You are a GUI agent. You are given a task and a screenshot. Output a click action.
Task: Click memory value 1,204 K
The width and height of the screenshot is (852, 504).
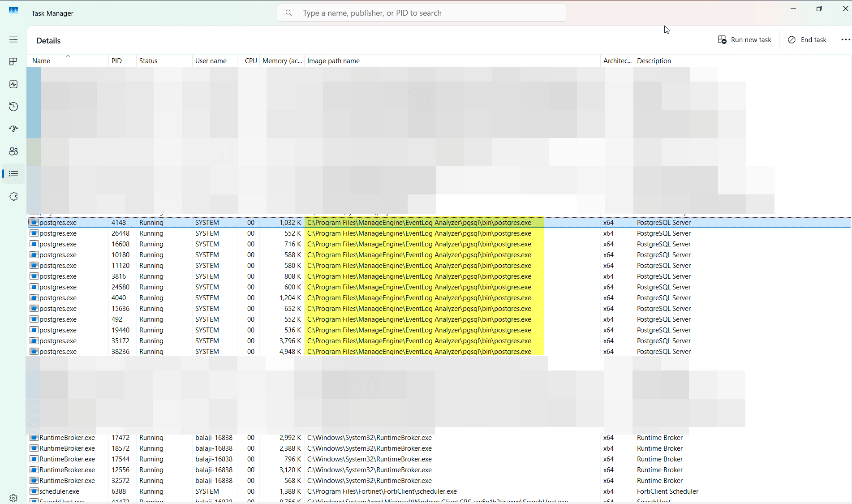[x=290, y=298]
